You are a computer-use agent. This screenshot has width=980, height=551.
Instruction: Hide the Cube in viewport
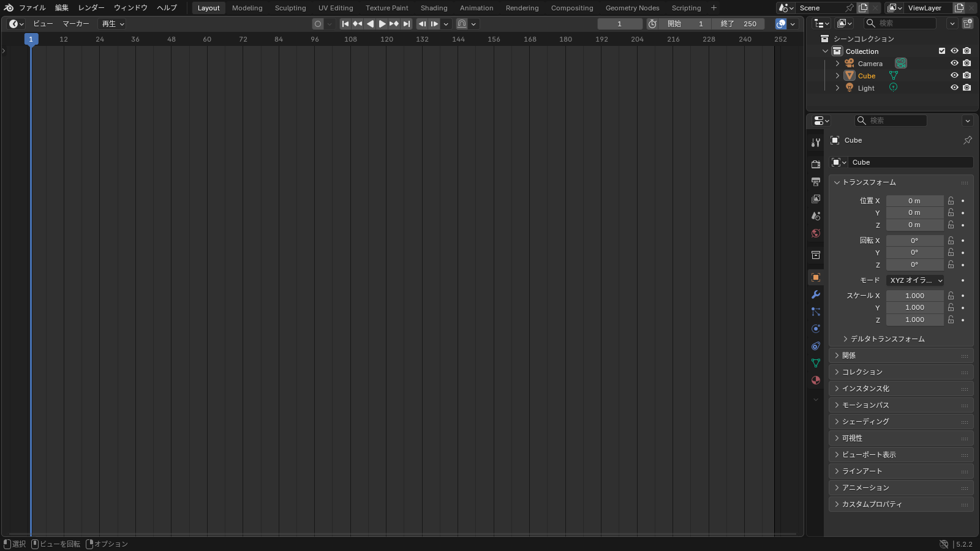click(954, 75)
